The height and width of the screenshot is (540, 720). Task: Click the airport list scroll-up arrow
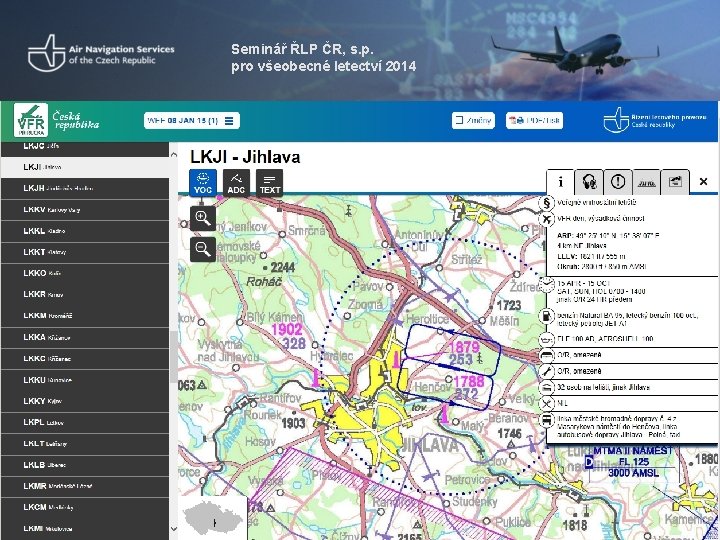tap(174, 155)
